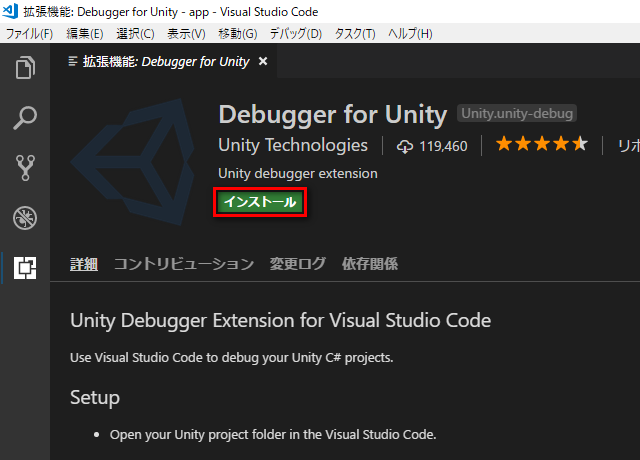Click the Unity debugger extension description
Image resolution: width=640 pixels, height=460 pixels.
point(298,173)
